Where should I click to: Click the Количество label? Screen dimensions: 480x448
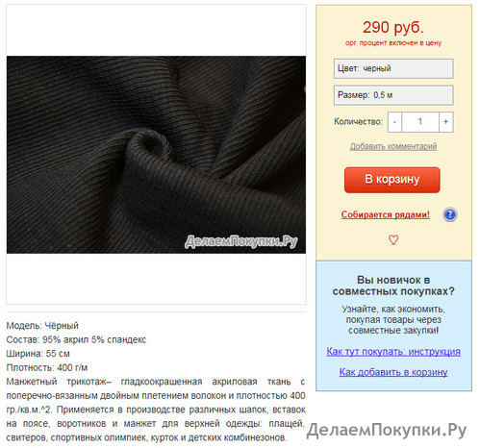coord(358,122)
